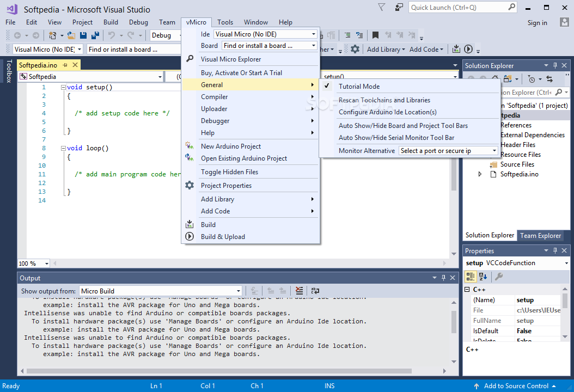This screenshot has width=574, height=392.
Task: Click the Undo arrow icon
Action: click(x=111, y=35)
